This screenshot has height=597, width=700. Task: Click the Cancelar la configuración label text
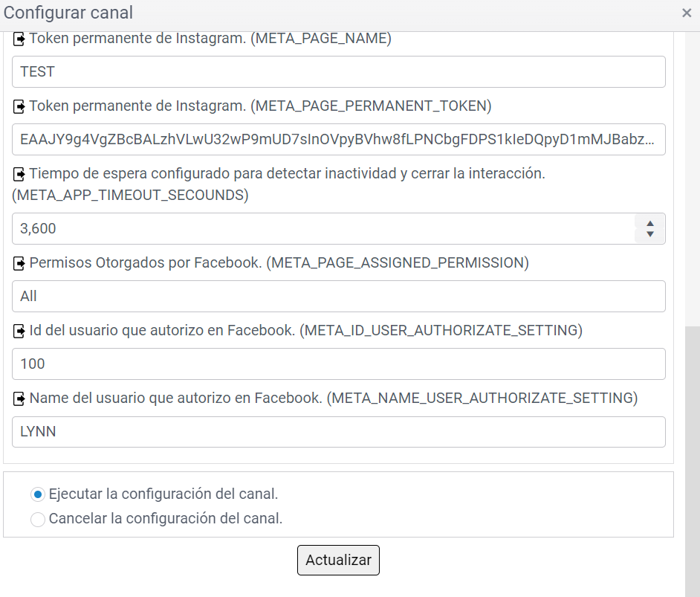coord(166,519)
